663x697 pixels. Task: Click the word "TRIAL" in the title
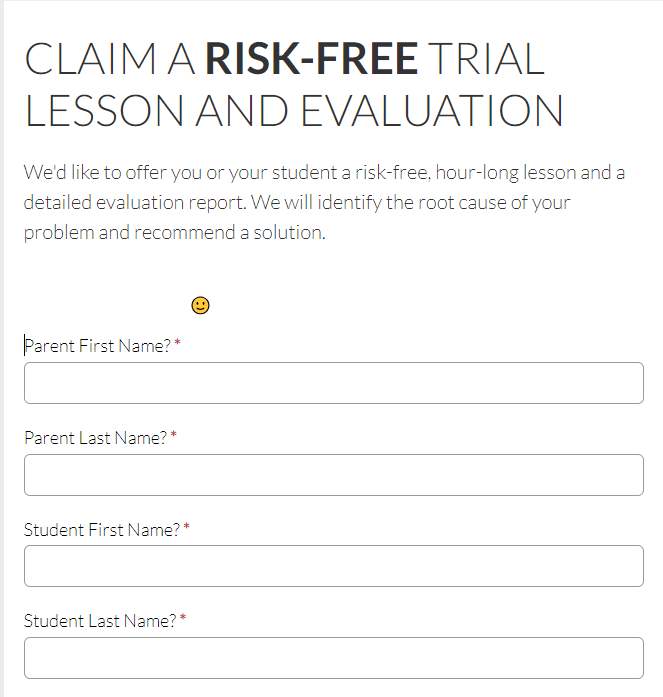tap(487, 59)
